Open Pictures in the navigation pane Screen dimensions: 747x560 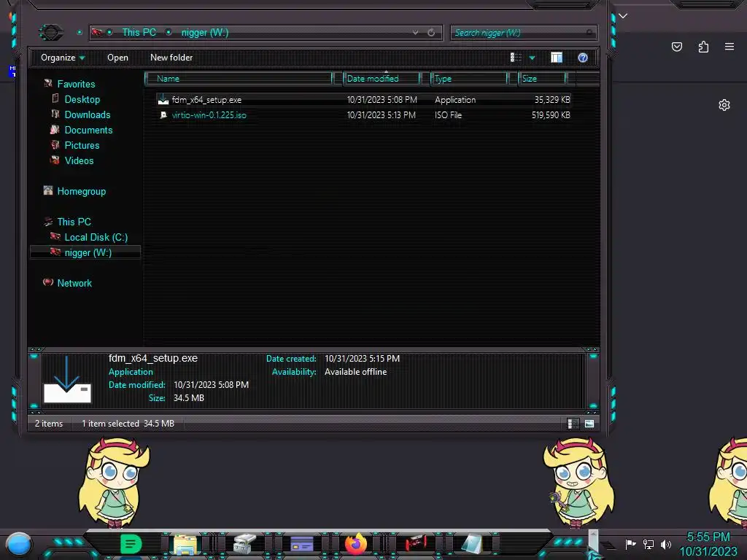point(82,145)
